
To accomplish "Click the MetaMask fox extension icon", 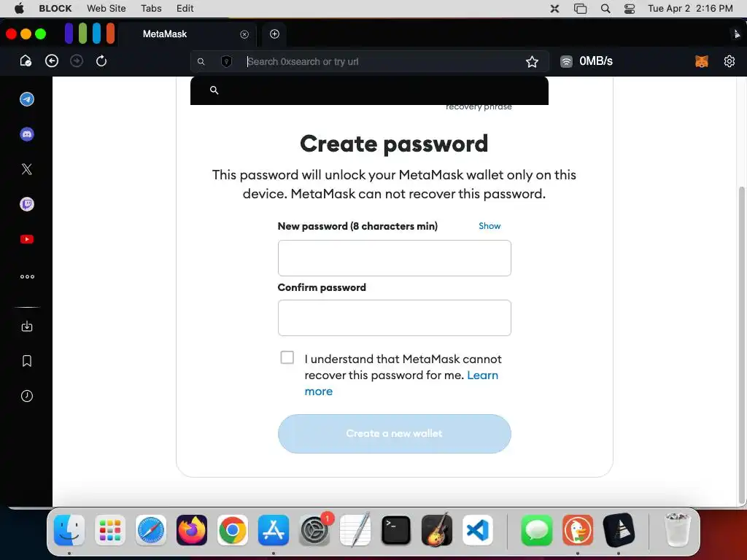I will click(701, 61).
